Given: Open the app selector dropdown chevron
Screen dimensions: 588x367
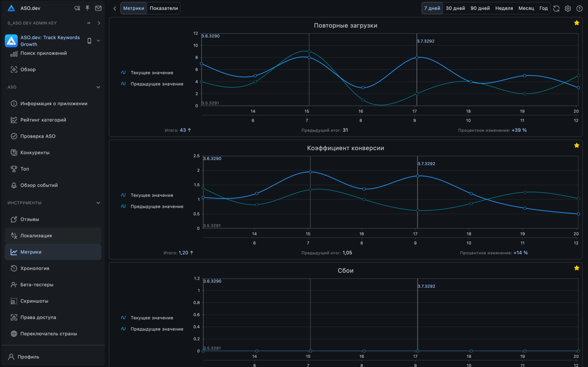Looking at the screenshot, I should pyautogui.click(x=98, y=41).
